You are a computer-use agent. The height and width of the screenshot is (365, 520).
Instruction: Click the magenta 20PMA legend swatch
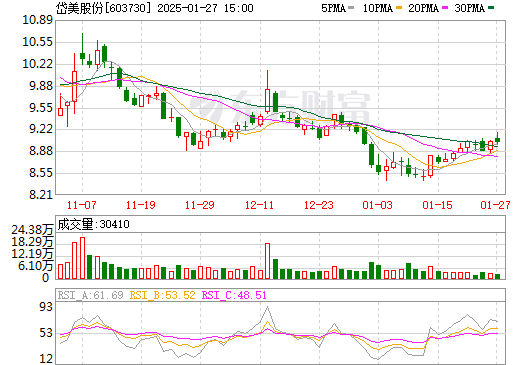(445, 8)
